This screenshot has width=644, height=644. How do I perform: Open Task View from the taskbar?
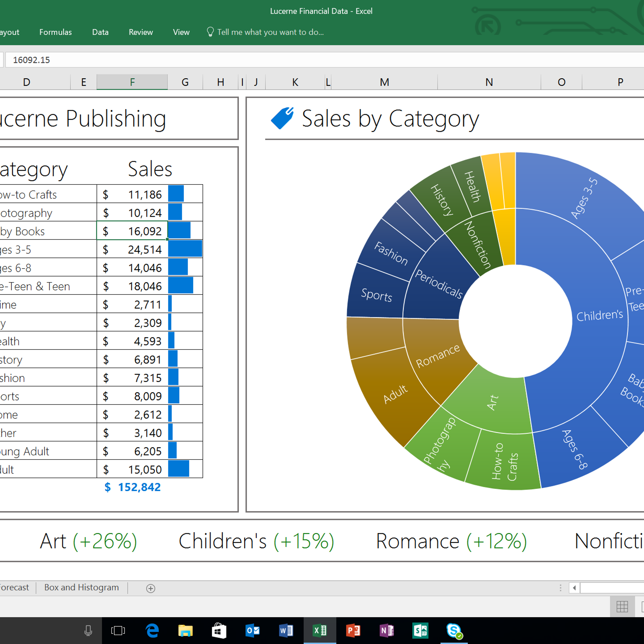tap(118, 630)
